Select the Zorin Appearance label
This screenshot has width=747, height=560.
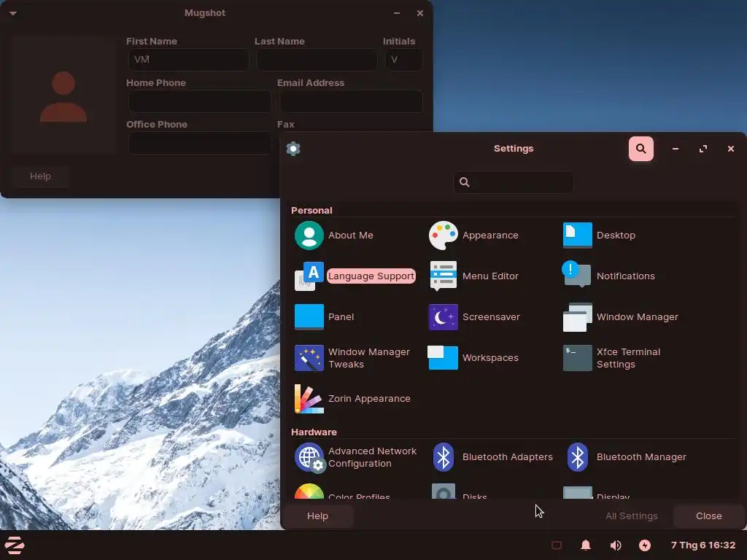pos(369,399)
